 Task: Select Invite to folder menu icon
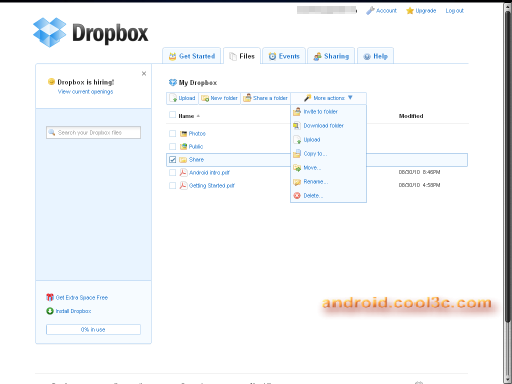click(x=297, y=112)
